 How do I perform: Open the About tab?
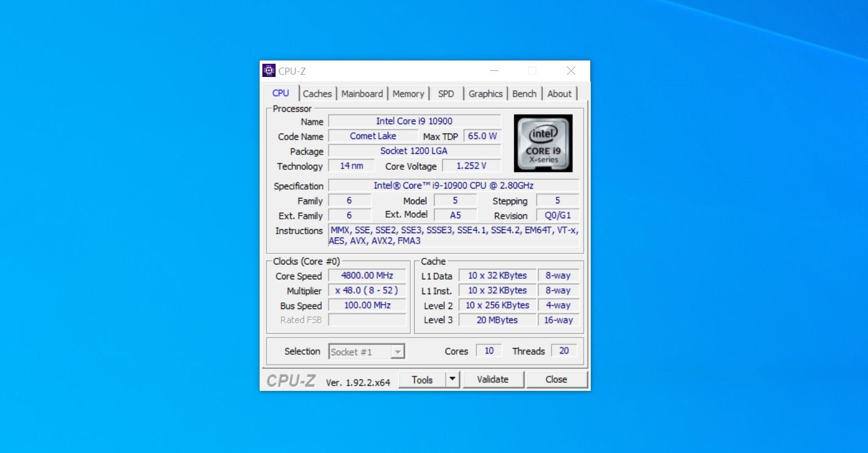(559, 94)
